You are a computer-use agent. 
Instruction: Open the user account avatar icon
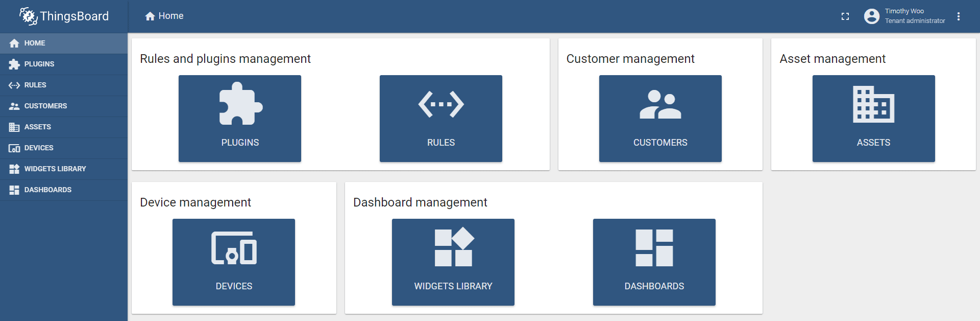coord(871,16)
